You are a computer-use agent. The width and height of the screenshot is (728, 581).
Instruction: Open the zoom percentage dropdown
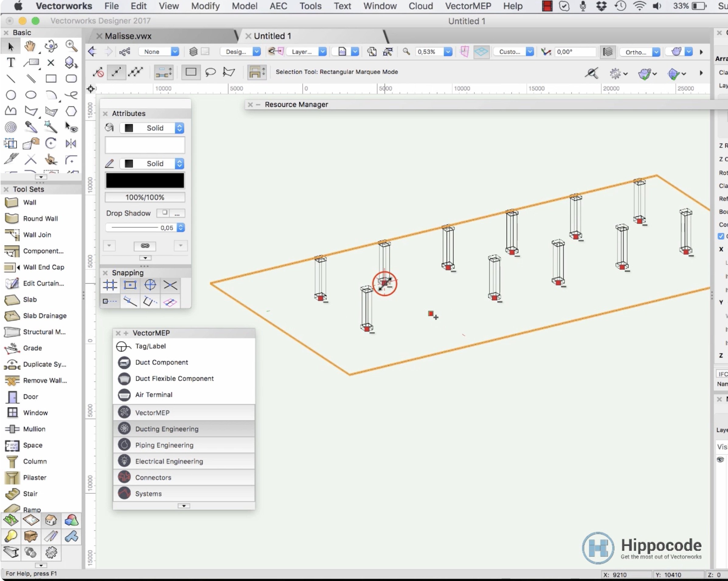448,52
